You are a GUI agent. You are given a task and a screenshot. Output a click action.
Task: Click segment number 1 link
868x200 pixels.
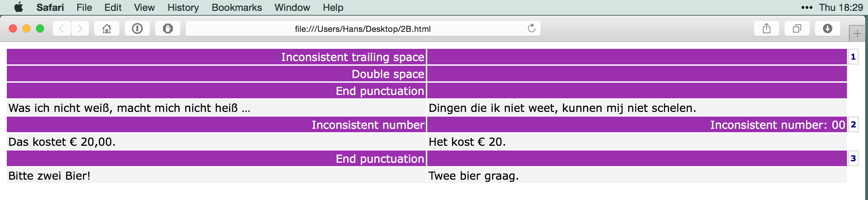point(853,57)
